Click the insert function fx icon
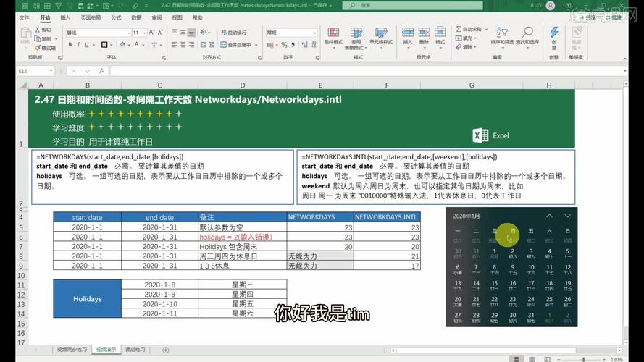This screenshot has height=362, width=644. click(101, 71)
